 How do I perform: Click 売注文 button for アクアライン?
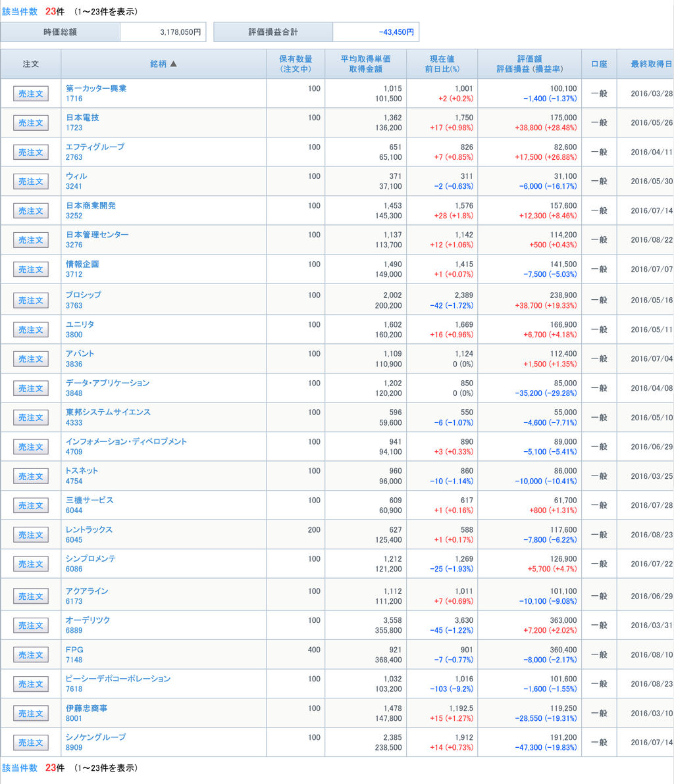[30, 597]
